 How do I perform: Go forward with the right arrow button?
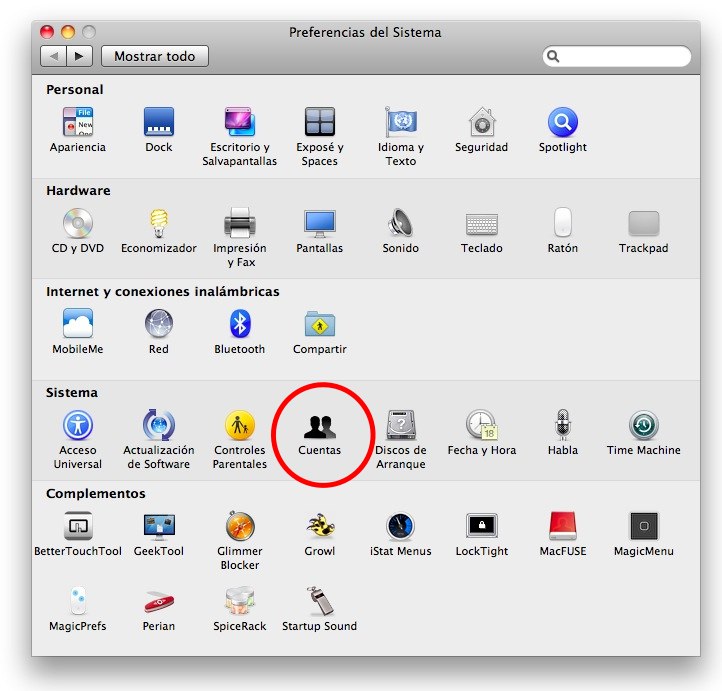click(x=80, y=56)
